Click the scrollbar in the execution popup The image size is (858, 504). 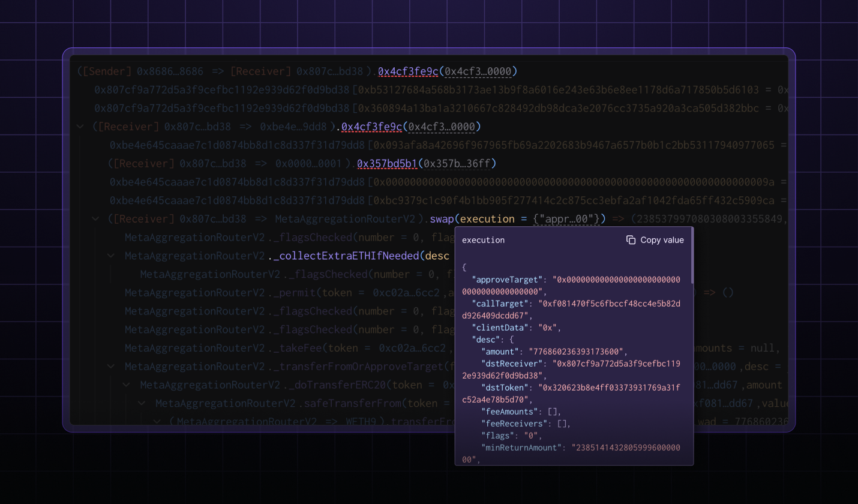692,256
